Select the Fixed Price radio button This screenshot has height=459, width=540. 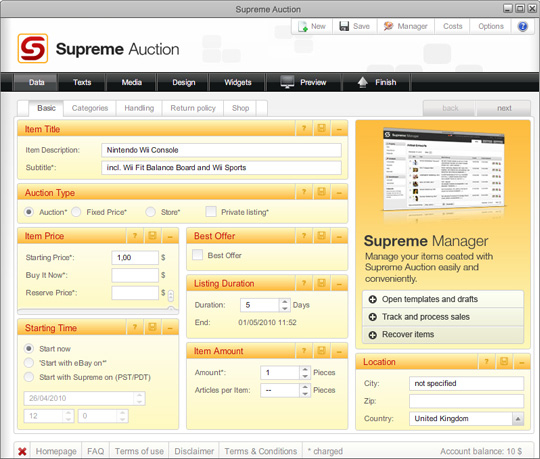pyautogui.click(x=76, y=212)
